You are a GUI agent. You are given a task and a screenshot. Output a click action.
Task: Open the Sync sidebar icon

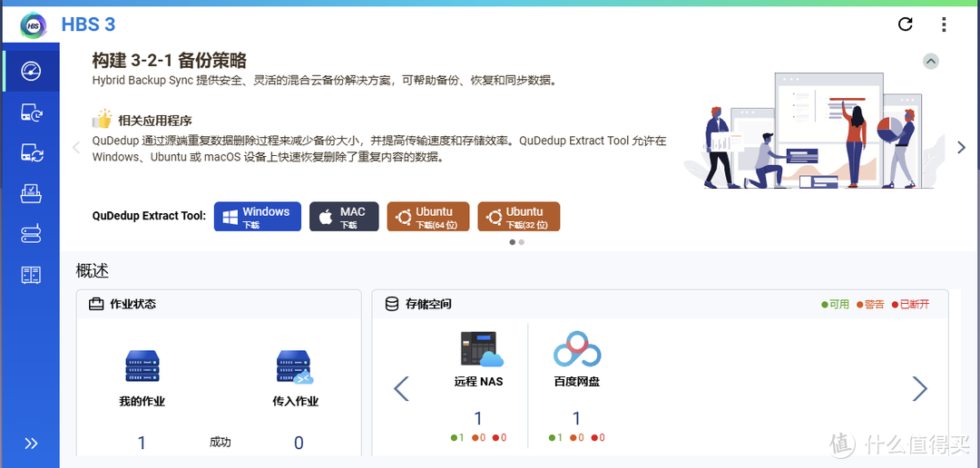31,153
